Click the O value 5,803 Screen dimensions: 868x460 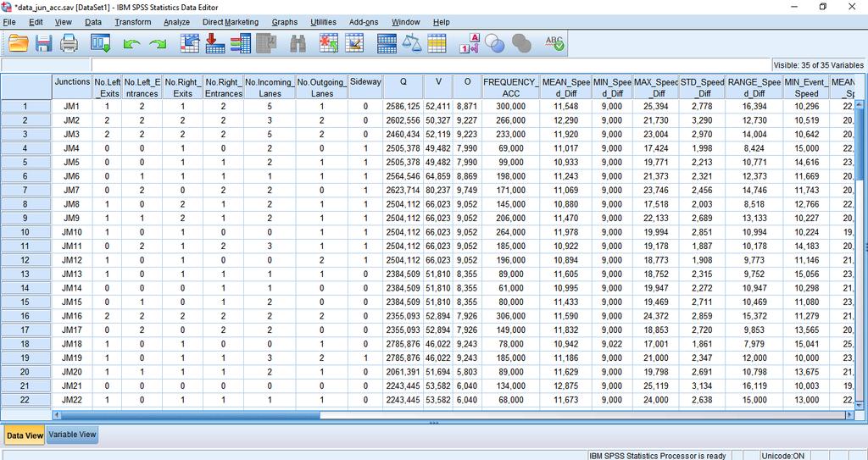pyautogui.click(x=467, y=371)
